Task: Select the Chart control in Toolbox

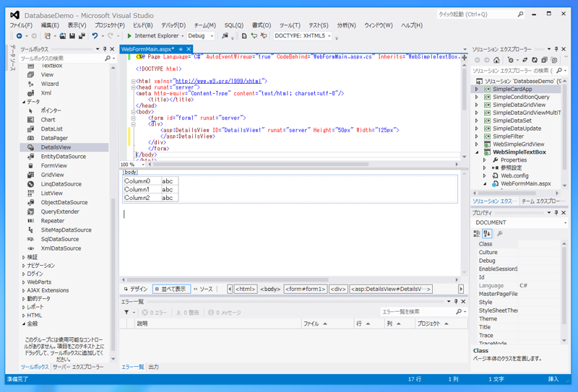Action: tap(64, 120)
